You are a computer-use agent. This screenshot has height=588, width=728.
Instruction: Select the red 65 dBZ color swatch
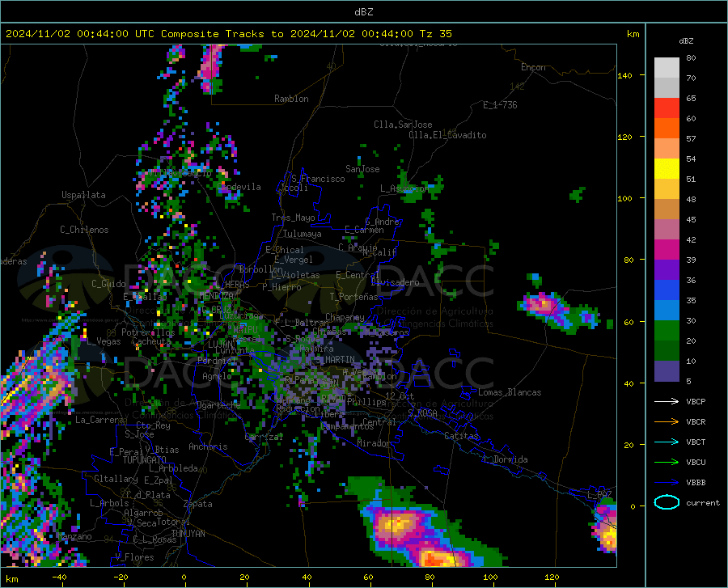tap(667, 108)
